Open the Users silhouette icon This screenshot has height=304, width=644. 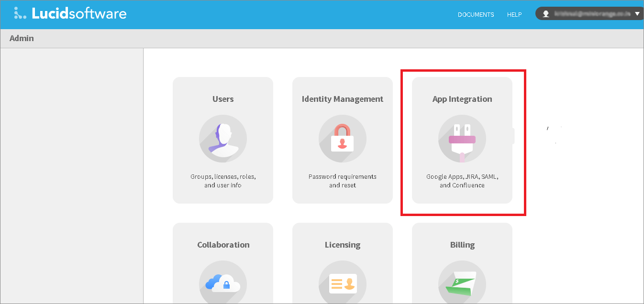(223, 139)
